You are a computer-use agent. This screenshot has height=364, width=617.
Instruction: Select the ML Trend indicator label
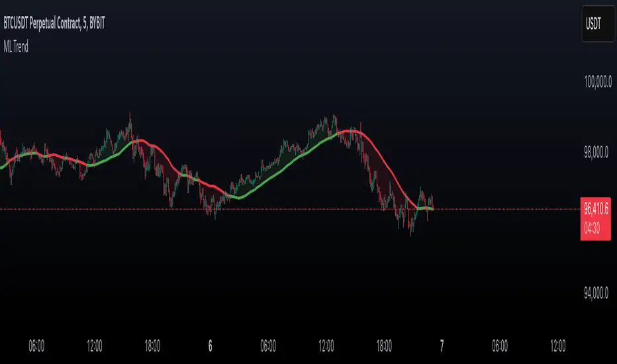tap(16, 47)
